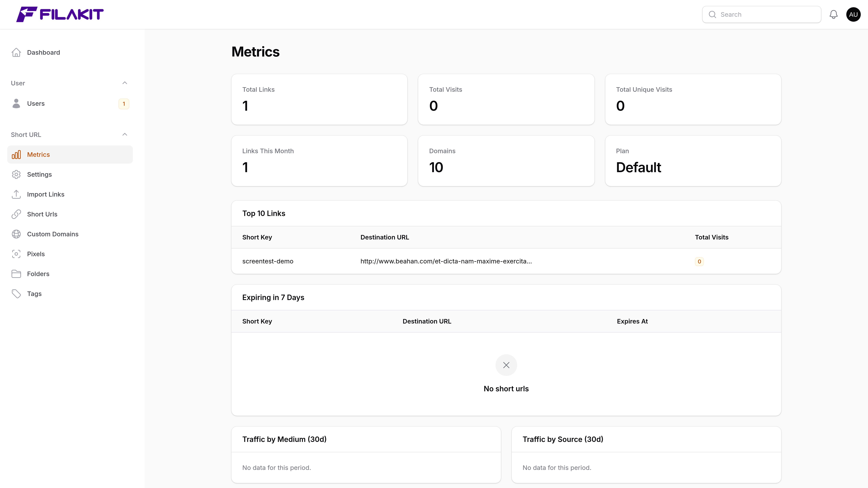
Task: Click the Filakit logo
Action: coord(60,14)
